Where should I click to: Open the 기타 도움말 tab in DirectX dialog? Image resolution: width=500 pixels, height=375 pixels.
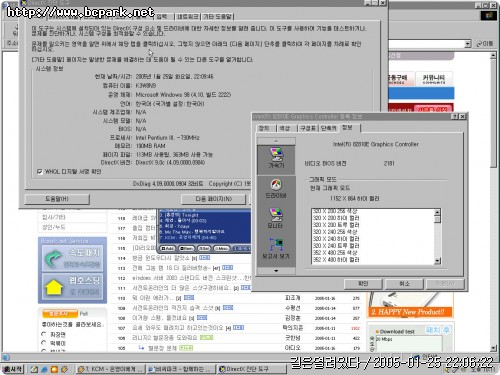click(218, 16)
